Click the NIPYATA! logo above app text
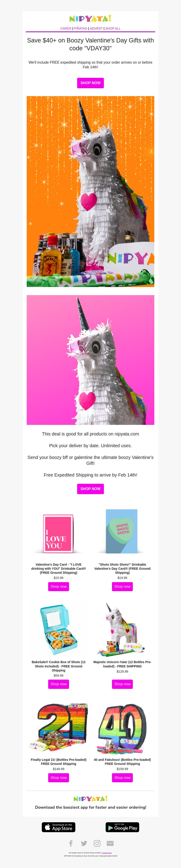 (90, 798)
